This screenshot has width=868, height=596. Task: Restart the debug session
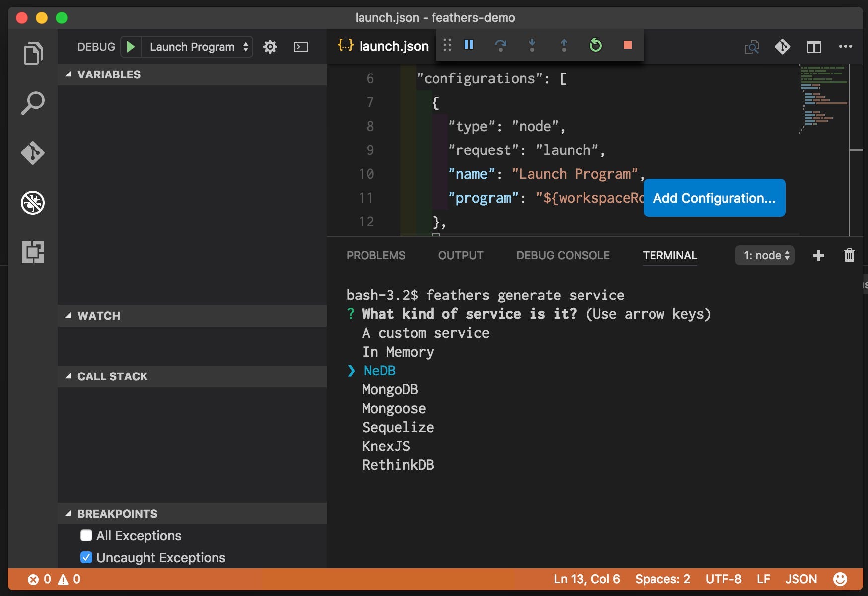pyautogui.click(x=596, y=45)
